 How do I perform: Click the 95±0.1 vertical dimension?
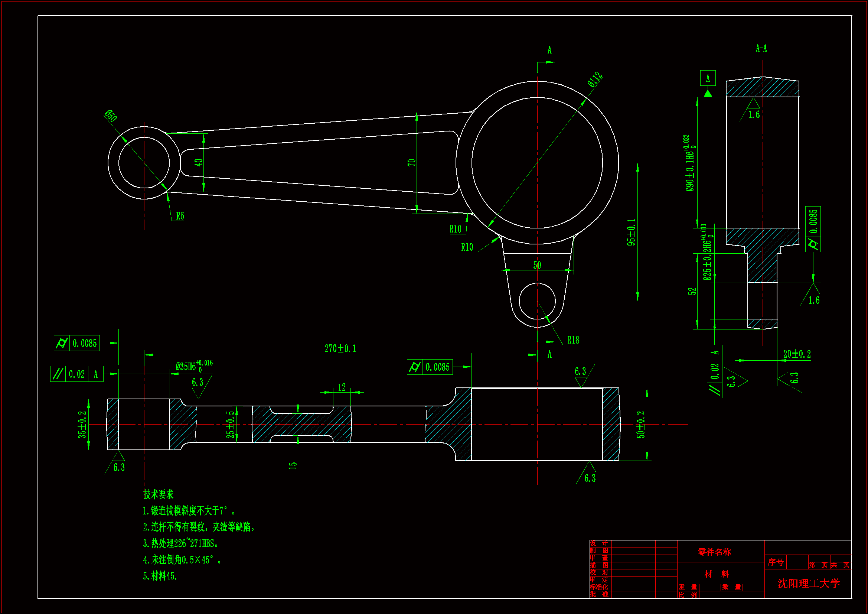click(x=631, y=232)
